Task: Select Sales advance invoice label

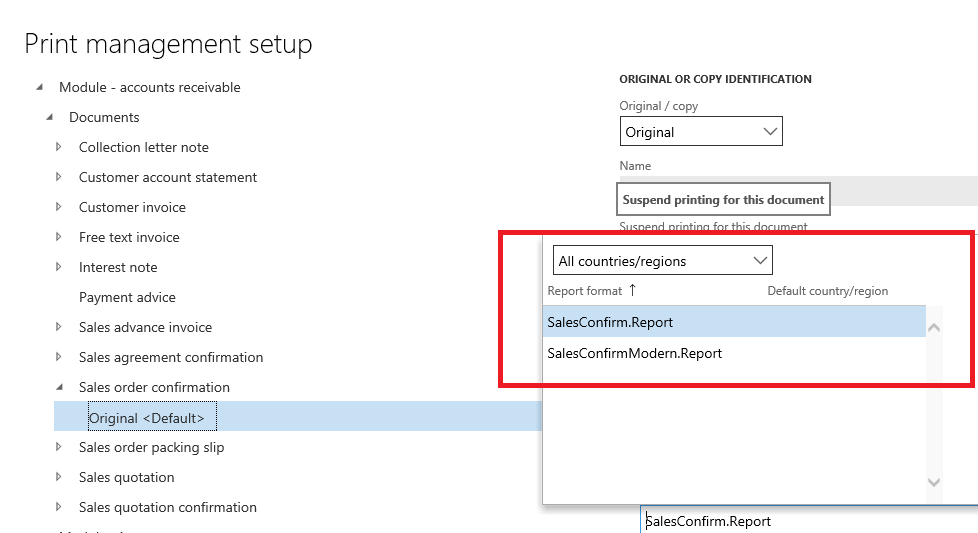Action: pos(145,327)
